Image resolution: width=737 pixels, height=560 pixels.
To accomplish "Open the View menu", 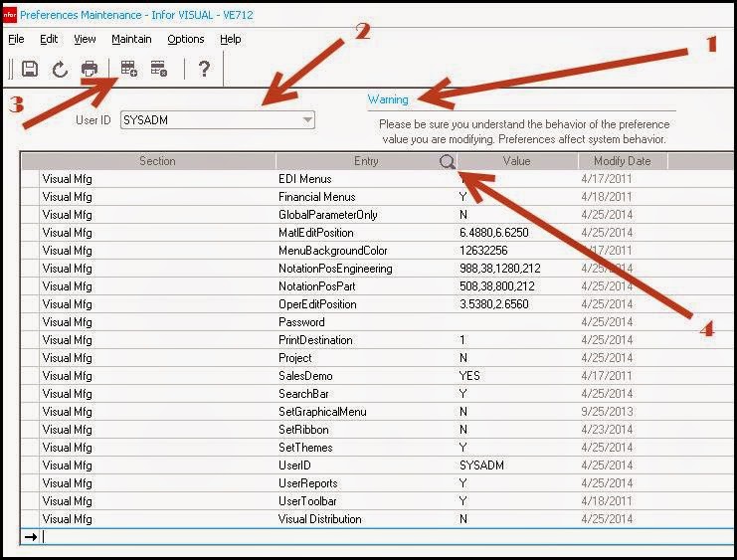I will [85, 39].
